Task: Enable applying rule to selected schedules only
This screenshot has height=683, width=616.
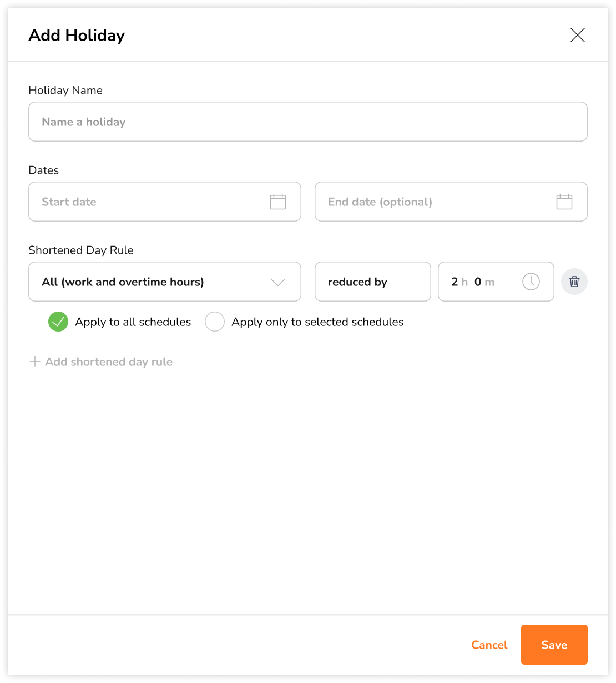Action: point(215,322)
